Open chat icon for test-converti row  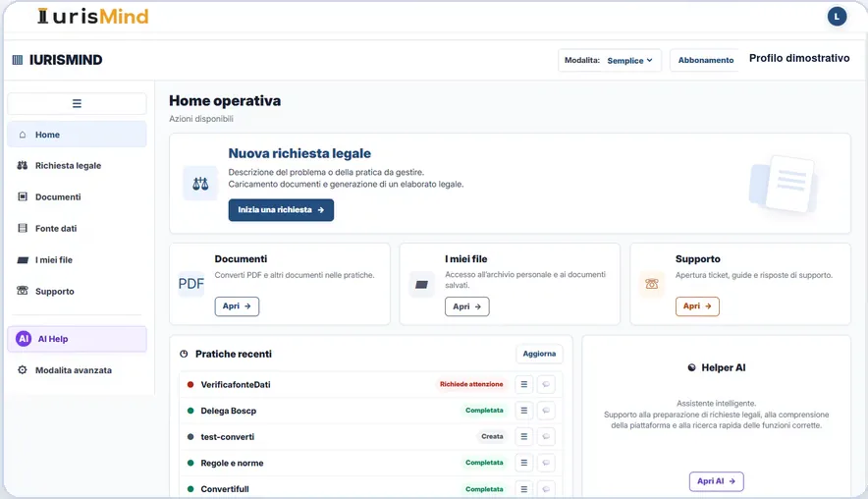pos(546,436)
